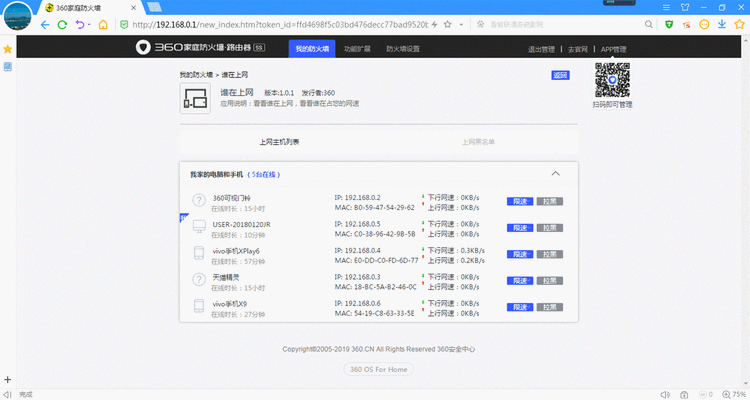Switch to 上网黑名单 tab
The height and width of the screenshot is (400, 750).
pyautogui.click(x=478, y=142)
